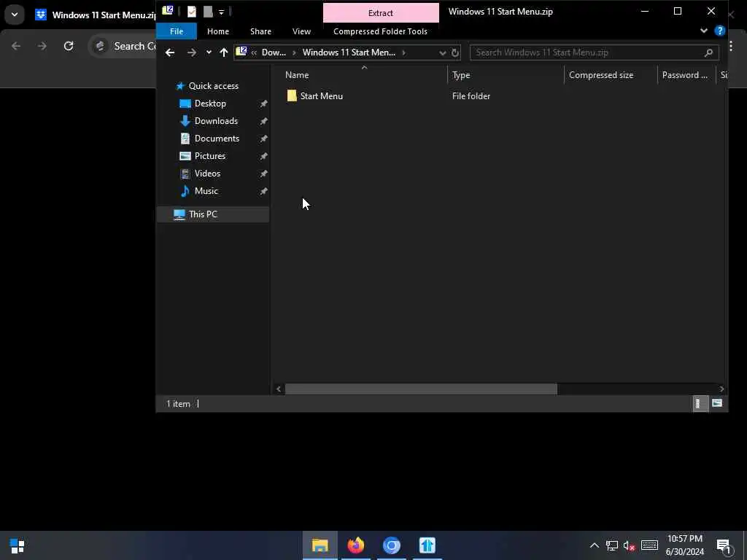
Task: Click the Properties icon in quick access toolbar
Action: (x=192, y=12)
